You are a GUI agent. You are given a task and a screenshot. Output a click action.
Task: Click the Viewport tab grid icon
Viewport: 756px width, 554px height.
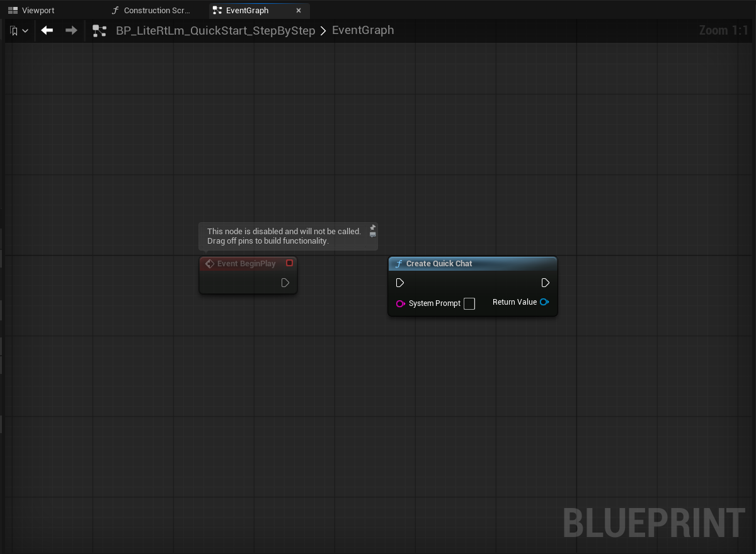pyautogui.click(x=13, y=10)
